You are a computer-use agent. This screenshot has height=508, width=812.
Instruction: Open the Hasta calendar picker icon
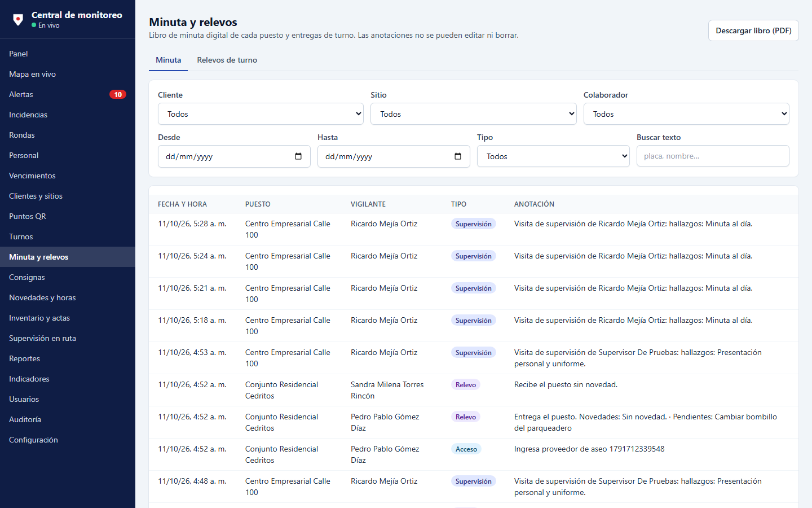point(458,156)
